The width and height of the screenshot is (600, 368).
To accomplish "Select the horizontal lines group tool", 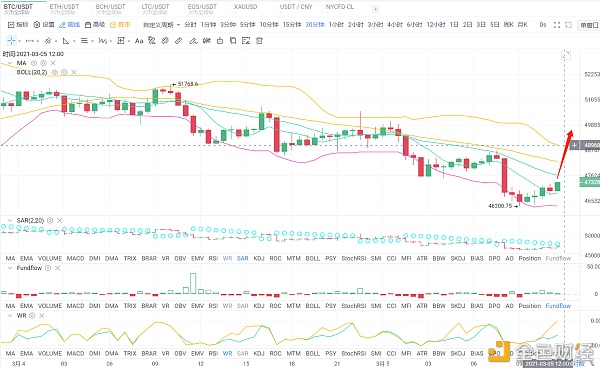I will pos(84,41).
